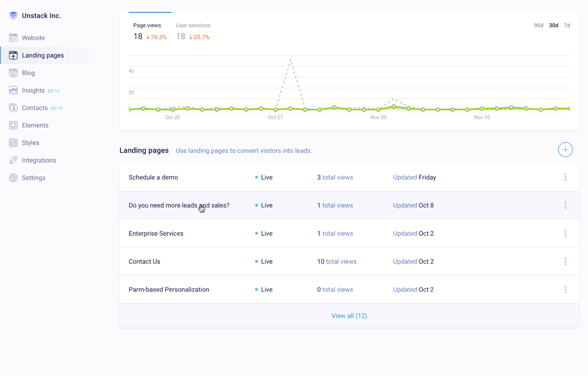
Task: Switch to the User sessions metric tab
Action: [193, 25]
